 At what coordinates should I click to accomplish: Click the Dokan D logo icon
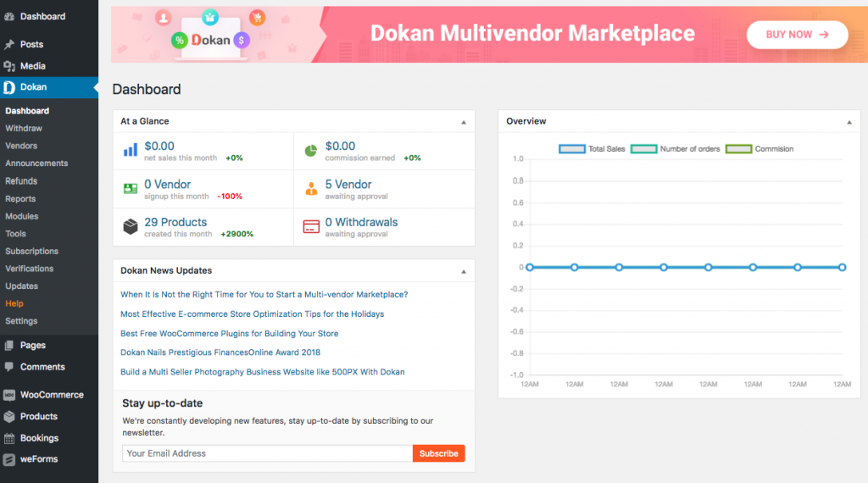tap(9, 87)
